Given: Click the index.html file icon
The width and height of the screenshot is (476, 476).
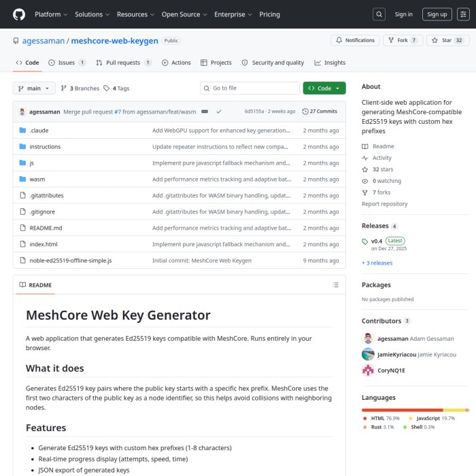Looking at the screenshot, I should click(x=22, y=244).
